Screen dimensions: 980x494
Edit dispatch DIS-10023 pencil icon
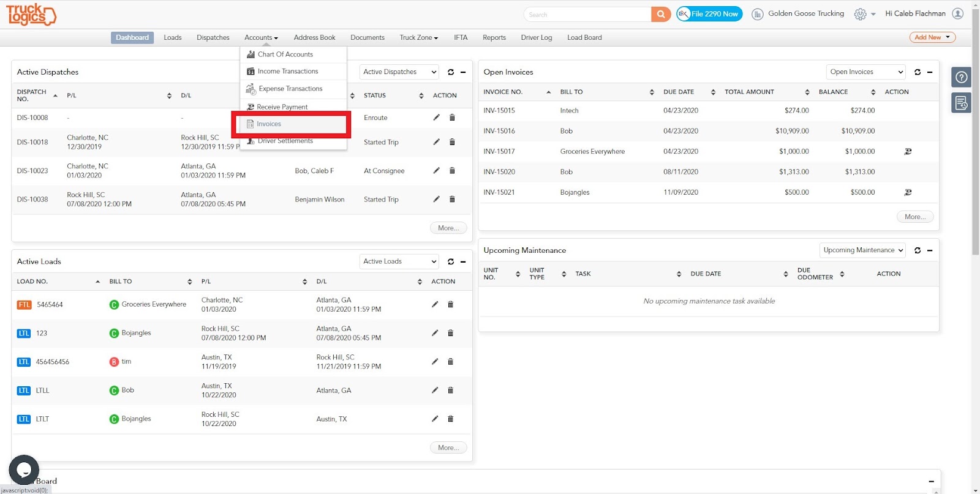[x=436, y=171]
